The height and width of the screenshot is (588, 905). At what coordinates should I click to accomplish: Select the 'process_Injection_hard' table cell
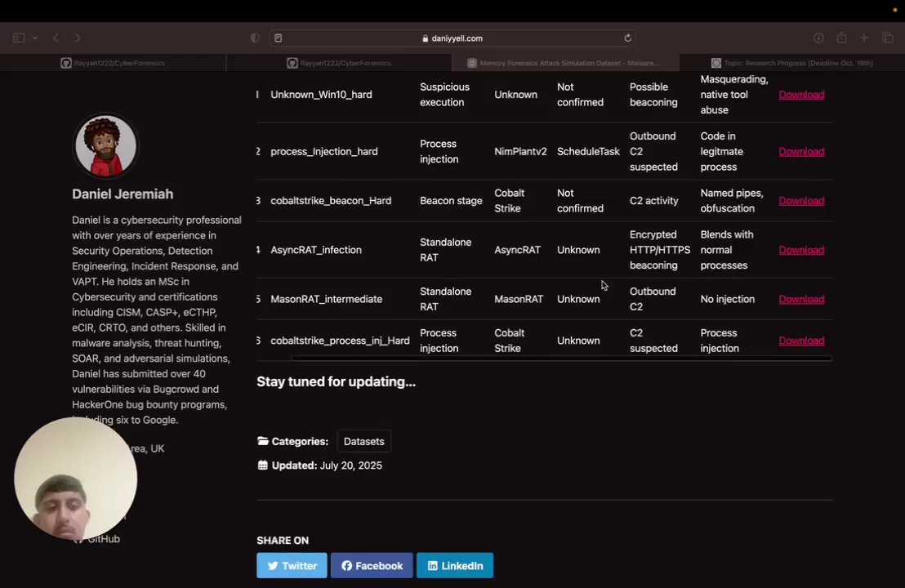click(323, 152)
